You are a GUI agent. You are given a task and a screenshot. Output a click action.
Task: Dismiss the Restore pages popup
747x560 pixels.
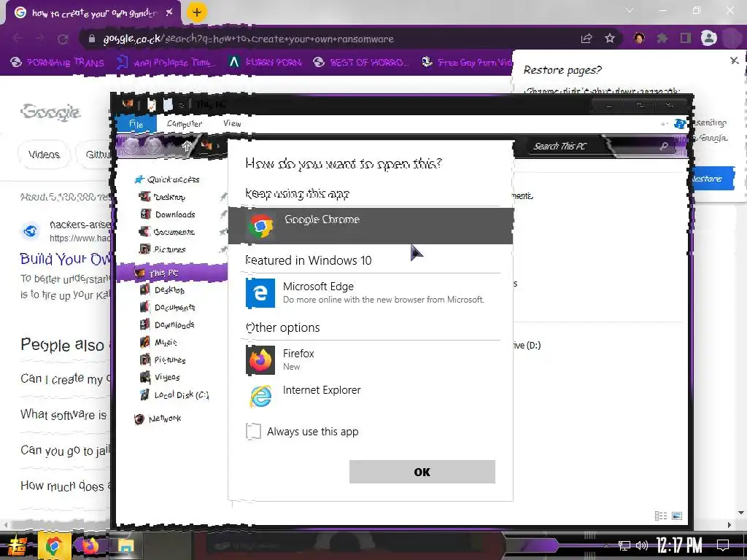pos(734,61)
